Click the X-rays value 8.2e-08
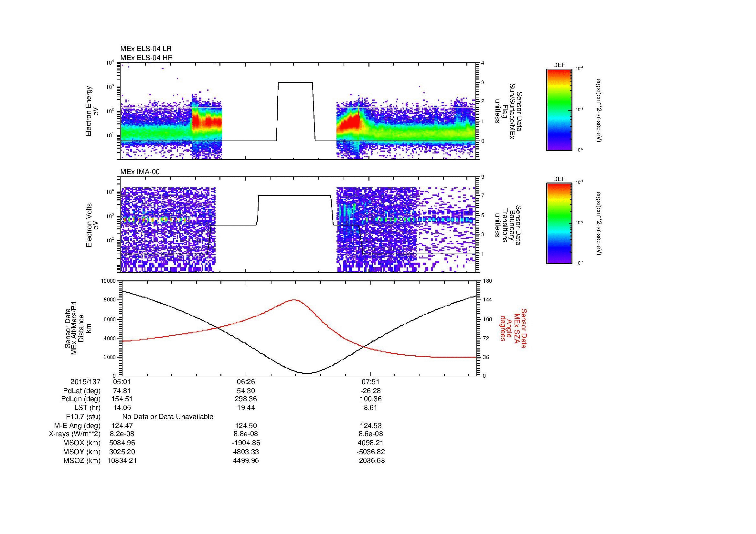This screenshot has height=534, width=756. [x=122, y=434]
